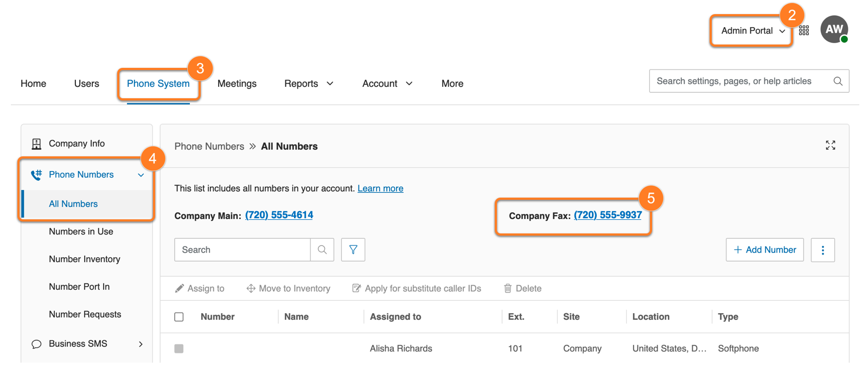Click the magnifier icon in the table search
The image size is (868, 367).
(322, 250)
